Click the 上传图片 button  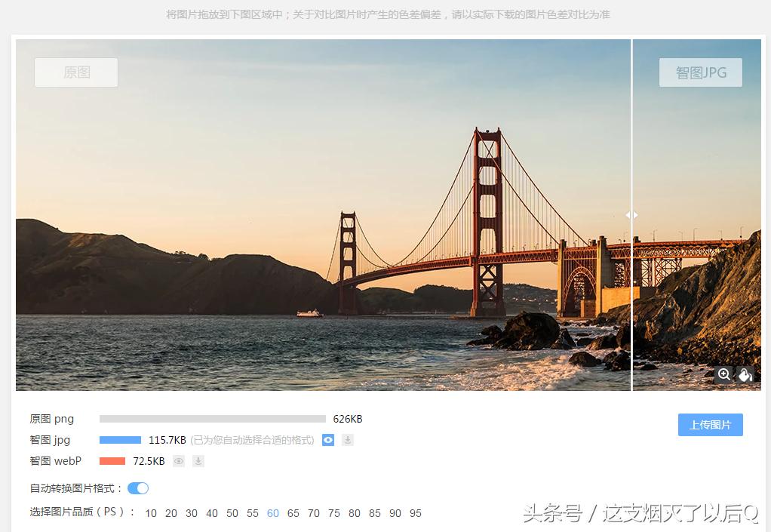[x=710, y=425]
